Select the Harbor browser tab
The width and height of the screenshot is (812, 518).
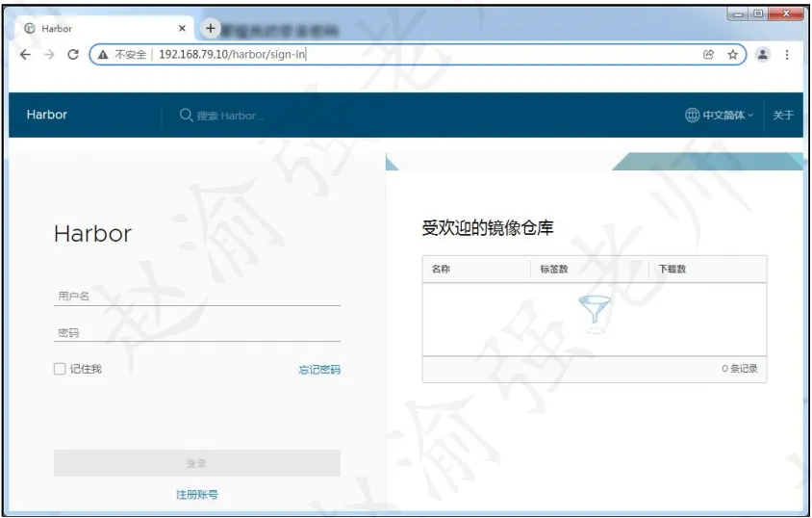click(105, 28)
